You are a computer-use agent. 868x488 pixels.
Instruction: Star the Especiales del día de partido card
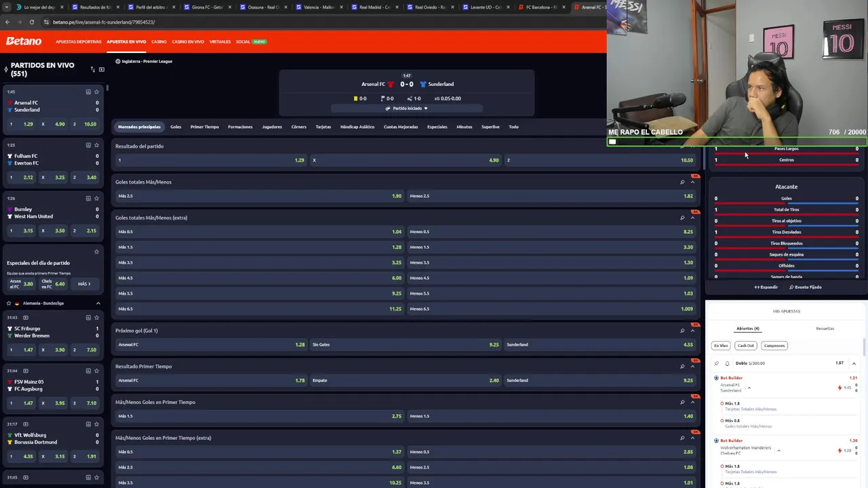point(97,251)
